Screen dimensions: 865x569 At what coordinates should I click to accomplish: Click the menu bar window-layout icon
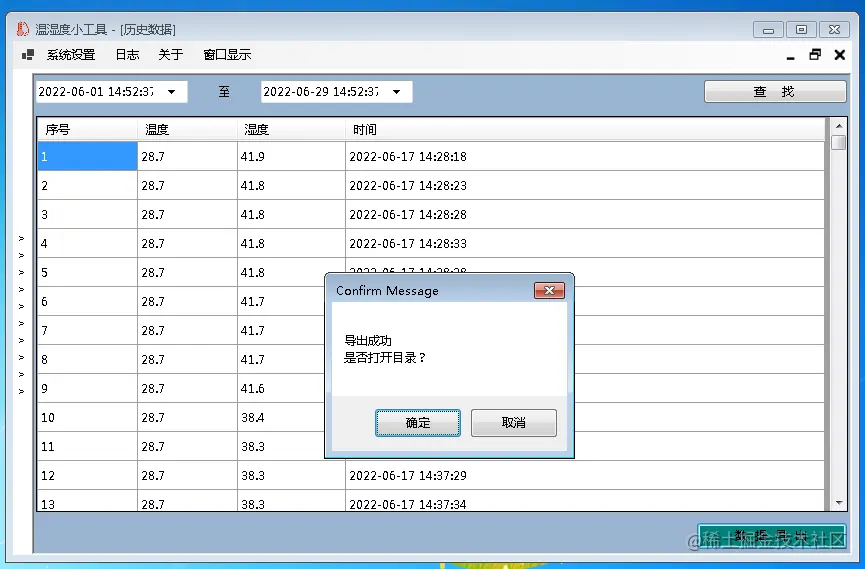(x=28, y=55)
